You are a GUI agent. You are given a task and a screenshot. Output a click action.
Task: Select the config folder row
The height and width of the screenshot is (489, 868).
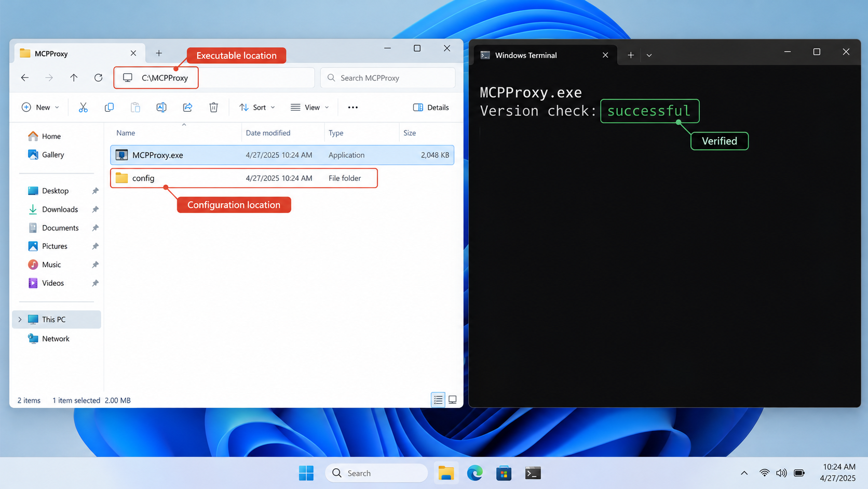tap(244, 178)
